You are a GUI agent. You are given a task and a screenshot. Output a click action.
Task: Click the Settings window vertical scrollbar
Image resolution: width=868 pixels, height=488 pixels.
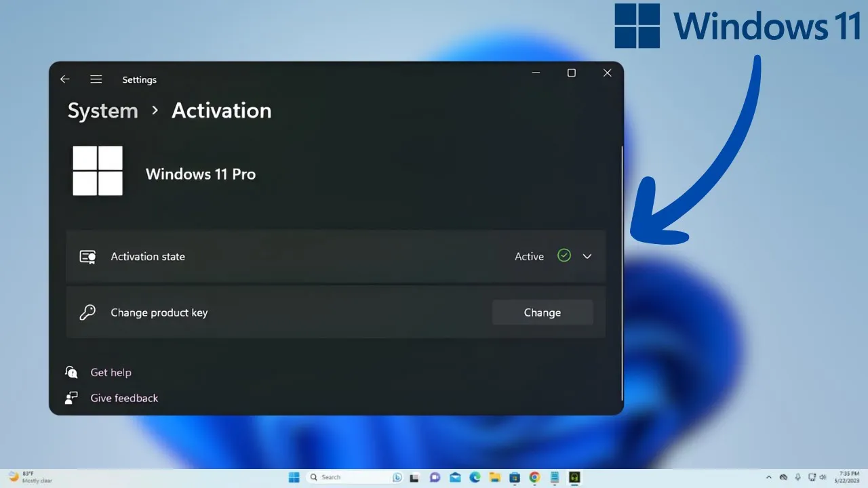(621, 274)
